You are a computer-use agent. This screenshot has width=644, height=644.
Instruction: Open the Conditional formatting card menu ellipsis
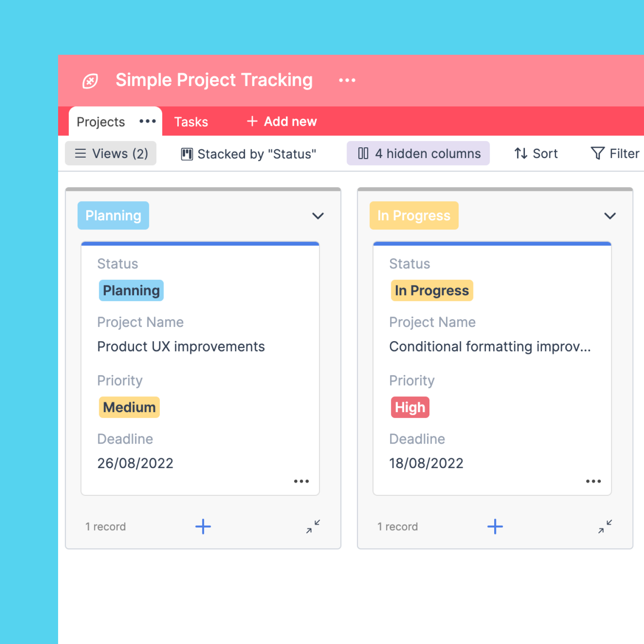pos(593,481)
